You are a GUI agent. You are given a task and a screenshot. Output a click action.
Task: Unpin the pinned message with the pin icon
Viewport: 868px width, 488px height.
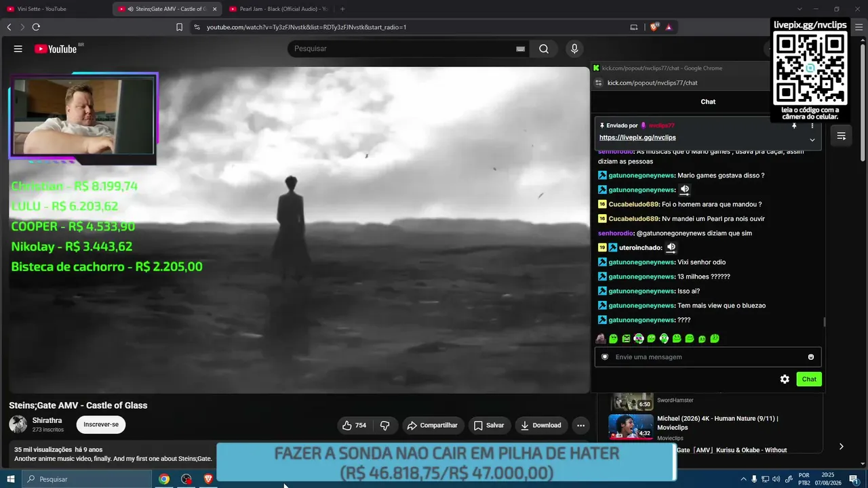794,125
